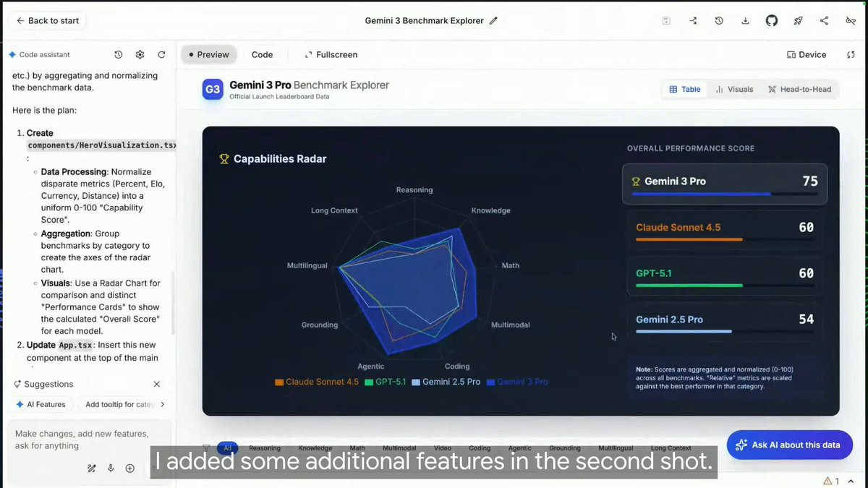Open Code assistant settings gear
Viewport: 868px width, 488px height.
(140, 54)
